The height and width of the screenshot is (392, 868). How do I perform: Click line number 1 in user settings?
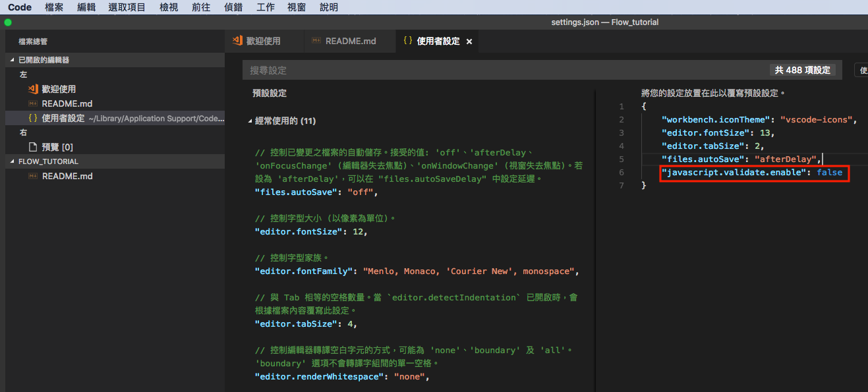point(621,107)
